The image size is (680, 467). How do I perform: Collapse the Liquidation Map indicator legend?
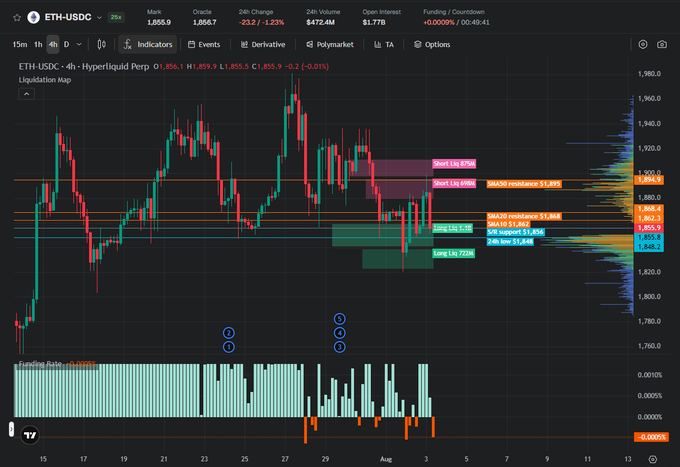[26, 94]
